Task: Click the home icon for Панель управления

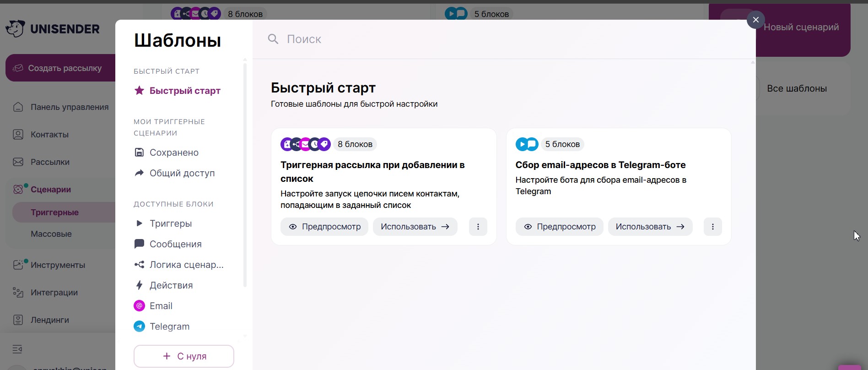Action: coord(18,107)
